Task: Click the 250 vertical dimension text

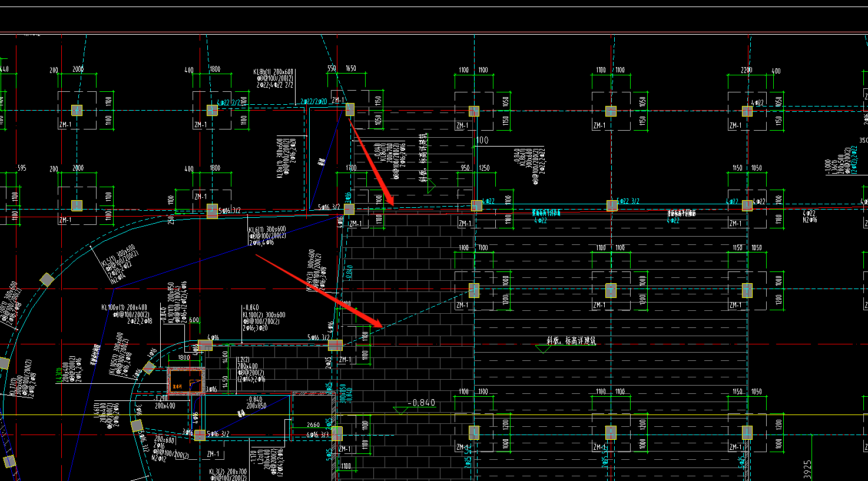Action: [171, 220]
